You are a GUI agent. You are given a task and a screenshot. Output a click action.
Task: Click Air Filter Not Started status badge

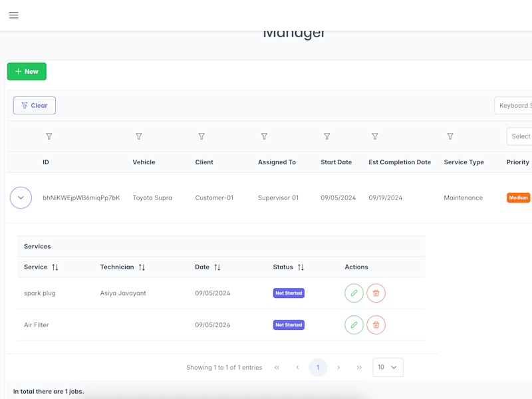point(289,325)
